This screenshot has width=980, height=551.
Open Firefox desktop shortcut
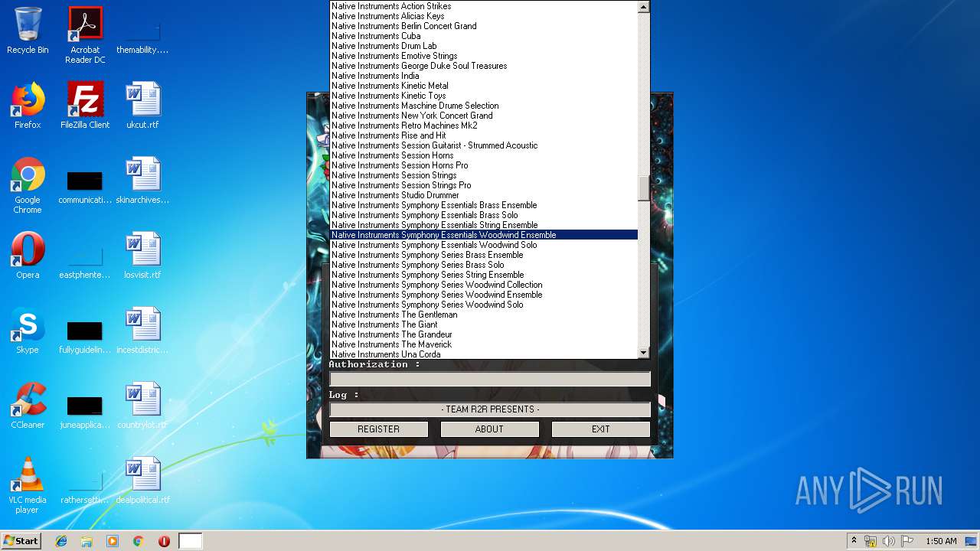click(x=28, y=106)
